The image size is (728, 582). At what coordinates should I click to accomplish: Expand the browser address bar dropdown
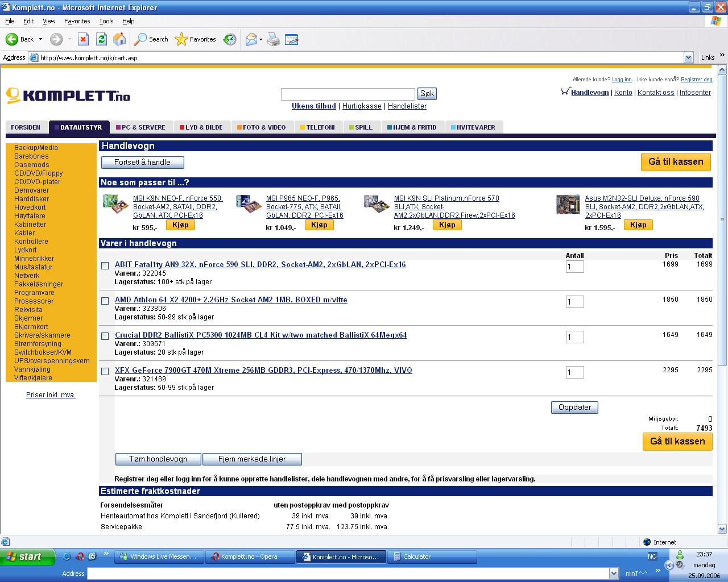point(688,57)
